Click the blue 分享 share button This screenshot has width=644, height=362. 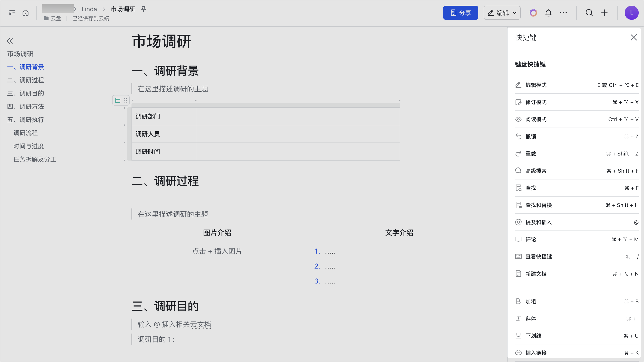pyautogui.click(x=461, y=13)
